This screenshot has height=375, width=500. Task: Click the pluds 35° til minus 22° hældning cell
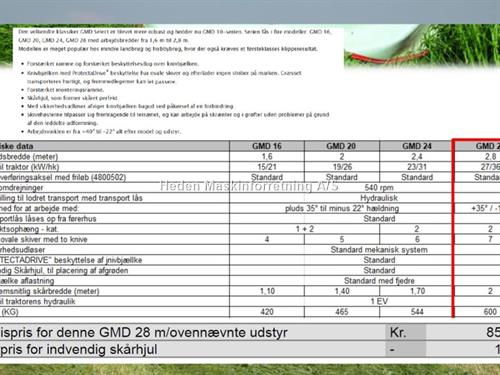(x=342, y=208)
